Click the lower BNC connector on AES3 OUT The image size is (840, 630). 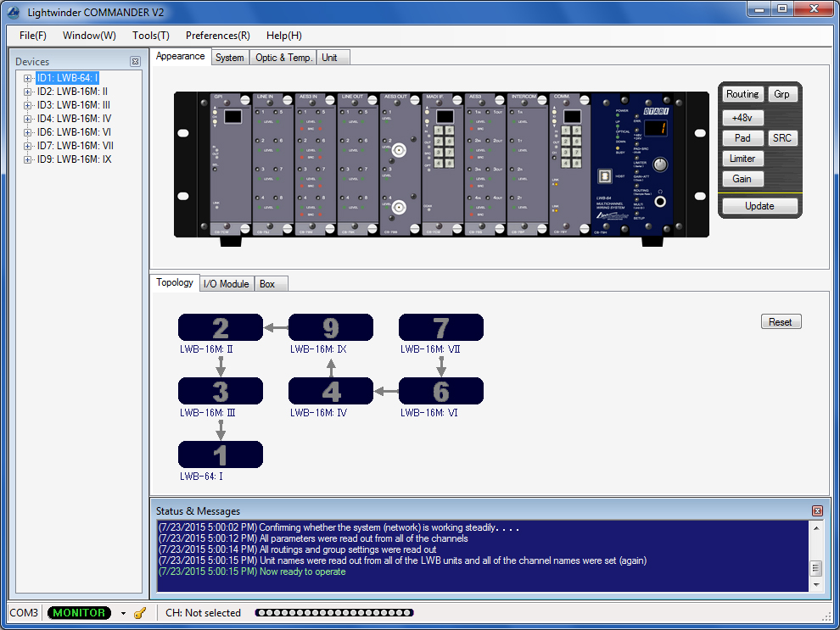tap(399, 207)
